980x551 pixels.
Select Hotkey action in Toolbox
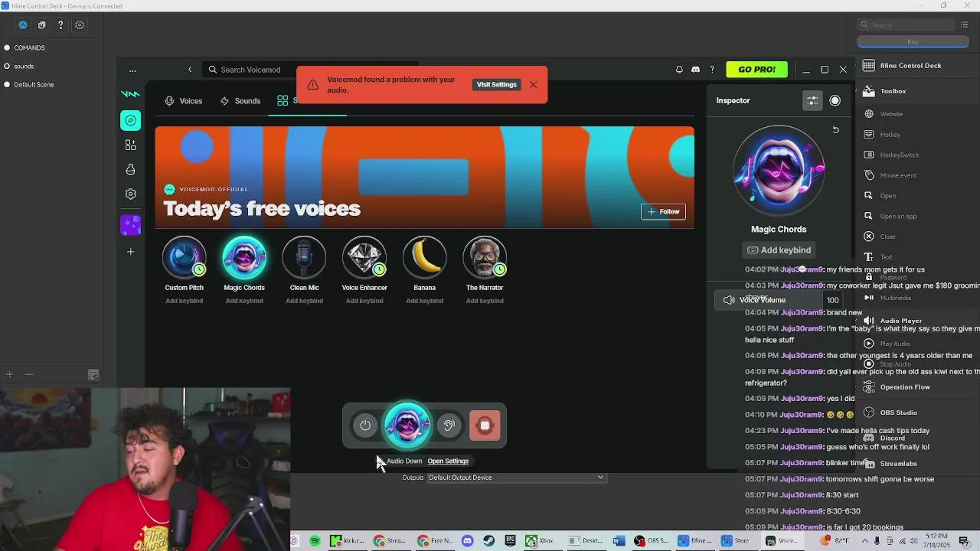(890, 135)
